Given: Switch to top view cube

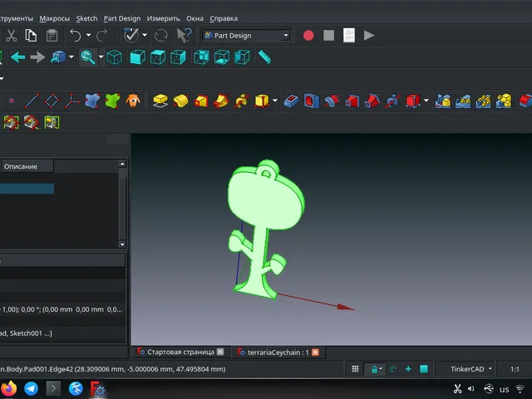Looking at the screenshot, I should point(158,57).
